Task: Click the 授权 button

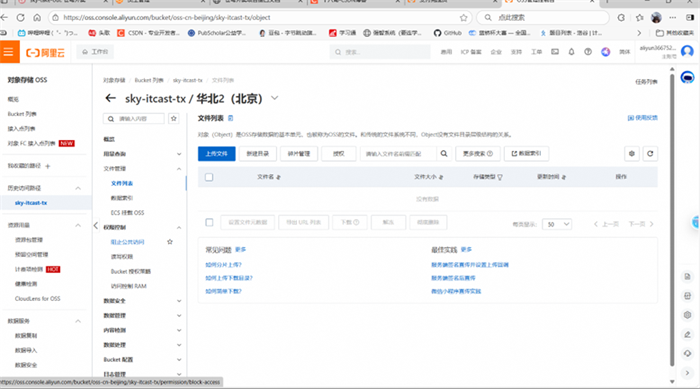Action: [x=338, y=154]
